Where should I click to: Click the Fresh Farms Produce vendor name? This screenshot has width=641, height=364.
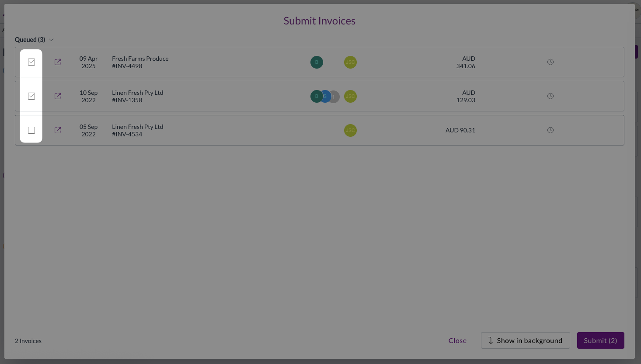click(140, 59)
